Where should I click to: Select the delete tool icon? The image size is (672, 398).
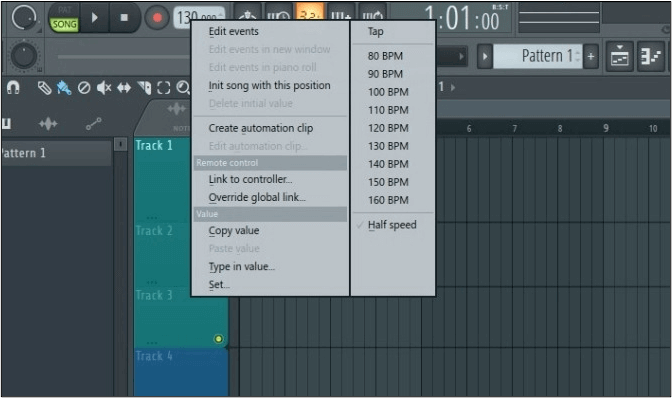pos(84,88)
